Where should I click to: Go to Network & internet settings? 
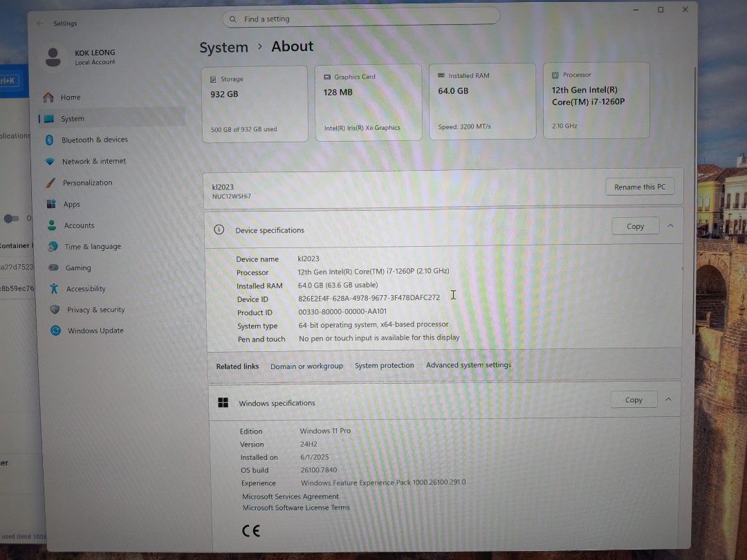[x=113, y=161]
